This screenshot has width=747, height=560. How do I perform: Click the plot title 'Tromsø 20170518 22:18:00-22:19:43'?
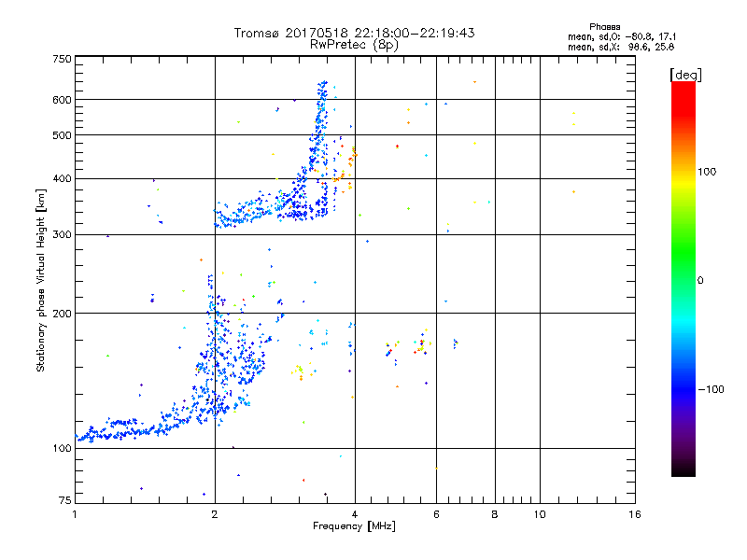pos(354,33)
